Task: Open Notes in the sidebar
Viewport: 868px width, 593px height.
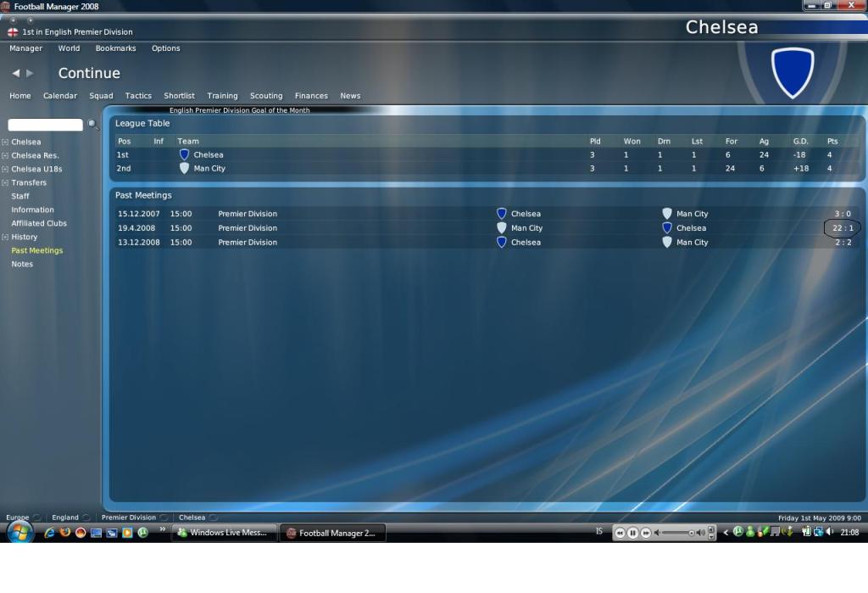Action: (x=22, y=264)
